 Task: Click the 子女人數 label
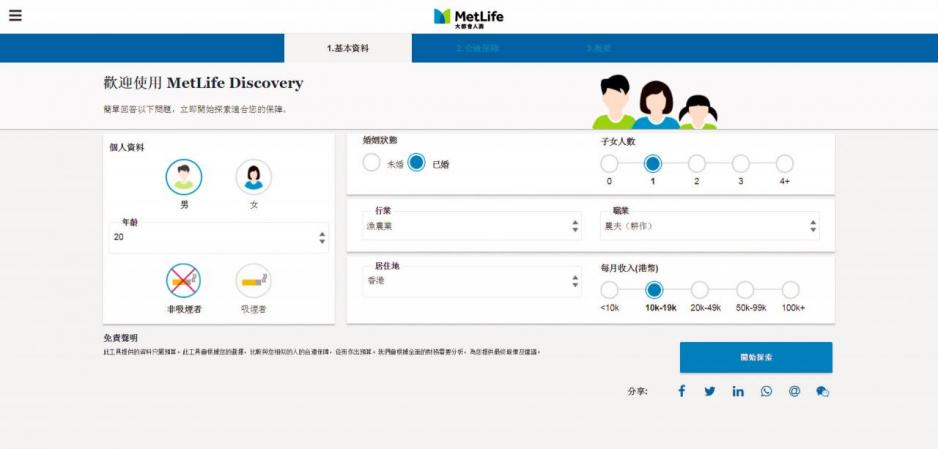click(618, 142)
